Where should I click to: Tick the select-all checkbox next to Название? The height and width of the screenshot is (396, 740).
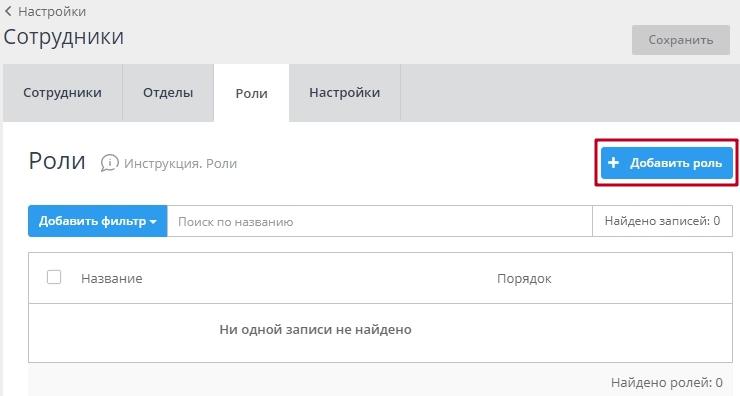click(x=54, y=277)
